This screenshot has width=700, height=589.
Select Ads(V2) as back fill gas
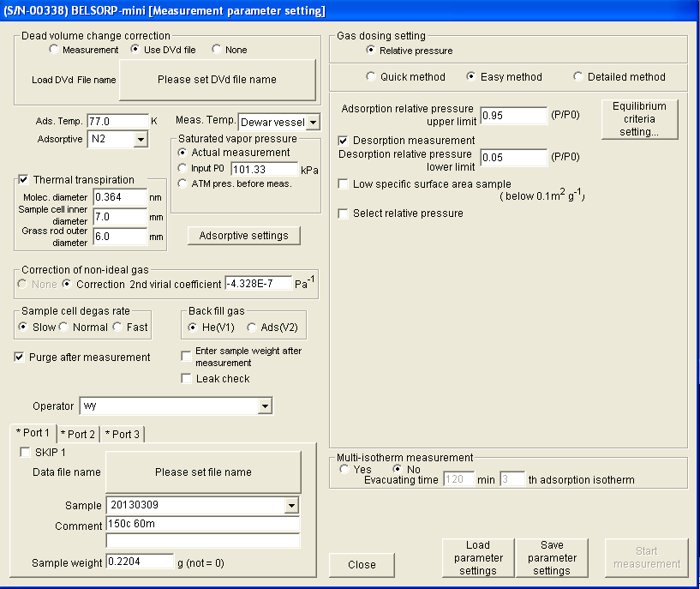[x=251, y=328]
